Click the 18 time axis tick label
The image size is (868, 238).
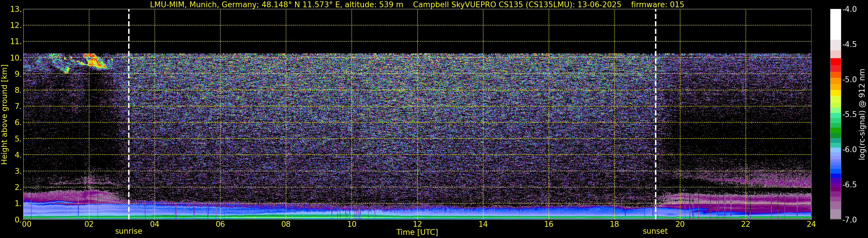pos(615,224)
